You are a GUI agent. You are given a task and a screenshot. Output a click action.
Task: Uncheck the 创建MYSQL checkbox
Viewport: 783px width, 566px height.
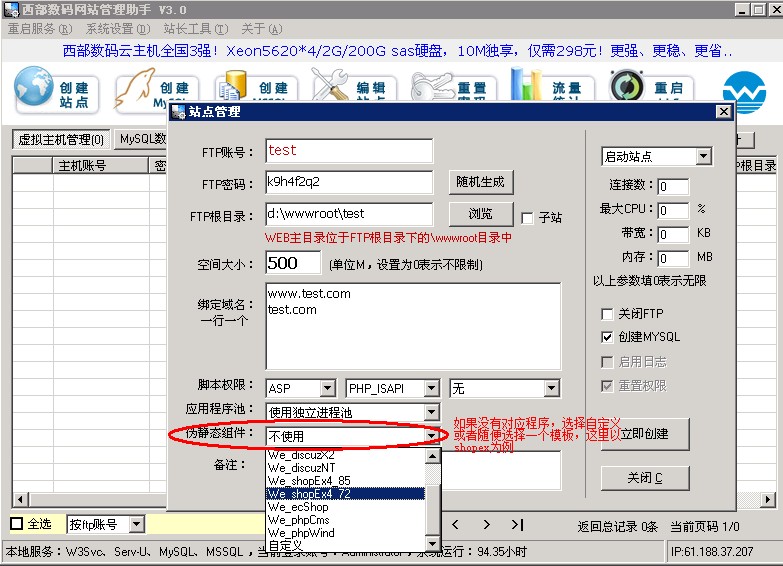pyautogui.click(x=607, y=338)
